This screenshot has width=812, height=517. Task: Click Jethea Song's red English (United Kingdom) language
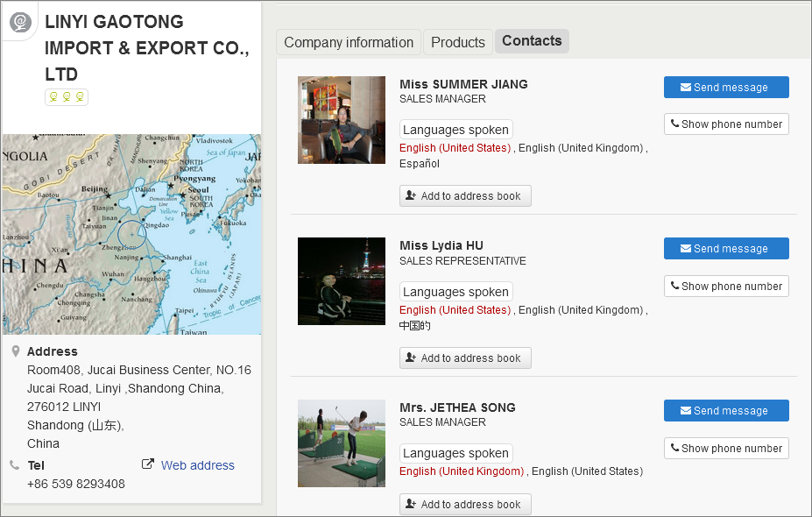[462, 471]
